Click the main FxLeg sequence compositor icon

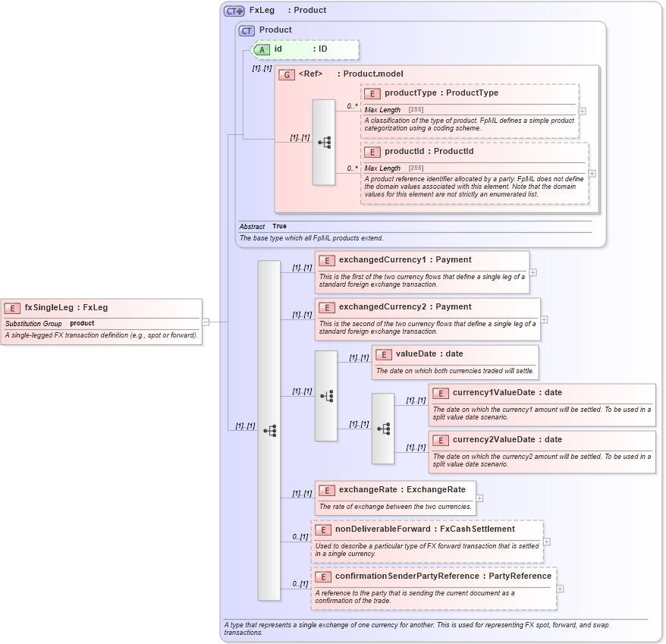pyautogui.click(x=269, y=431)
